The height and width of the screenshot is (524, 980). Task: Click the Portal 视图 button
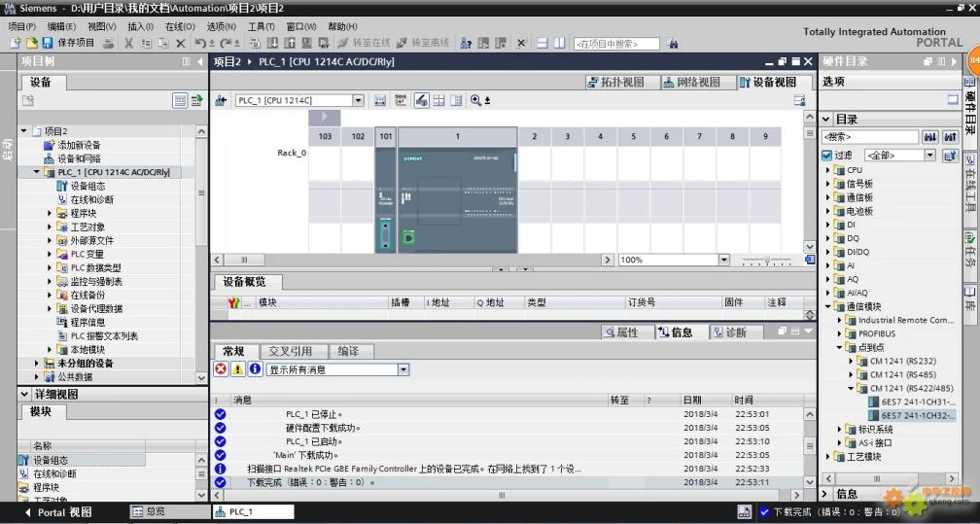point(58,512)
